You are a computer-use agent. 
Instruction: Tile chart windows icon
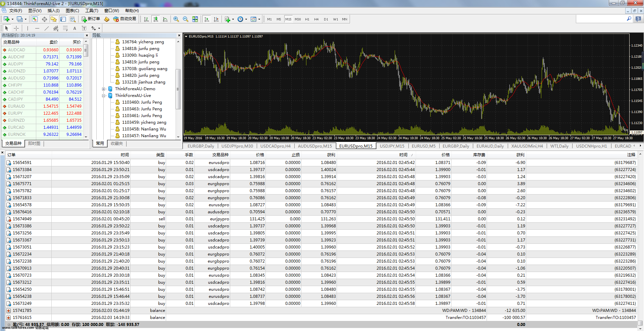[195, 19]
